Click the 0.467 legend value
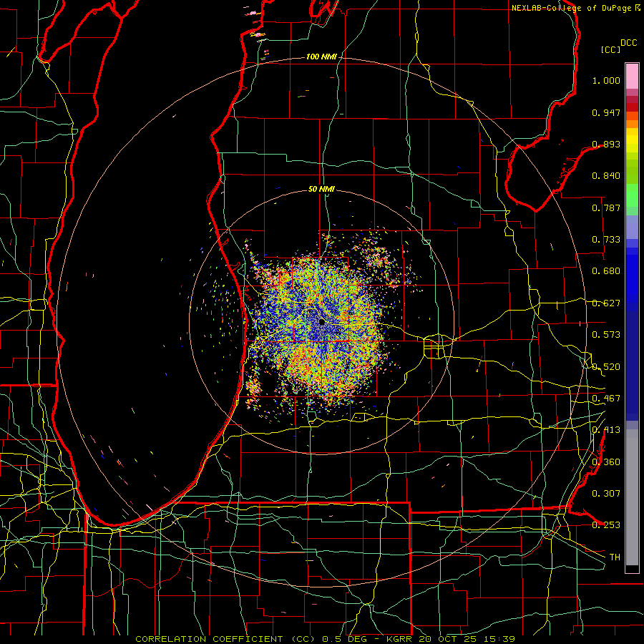 [606, 399]
